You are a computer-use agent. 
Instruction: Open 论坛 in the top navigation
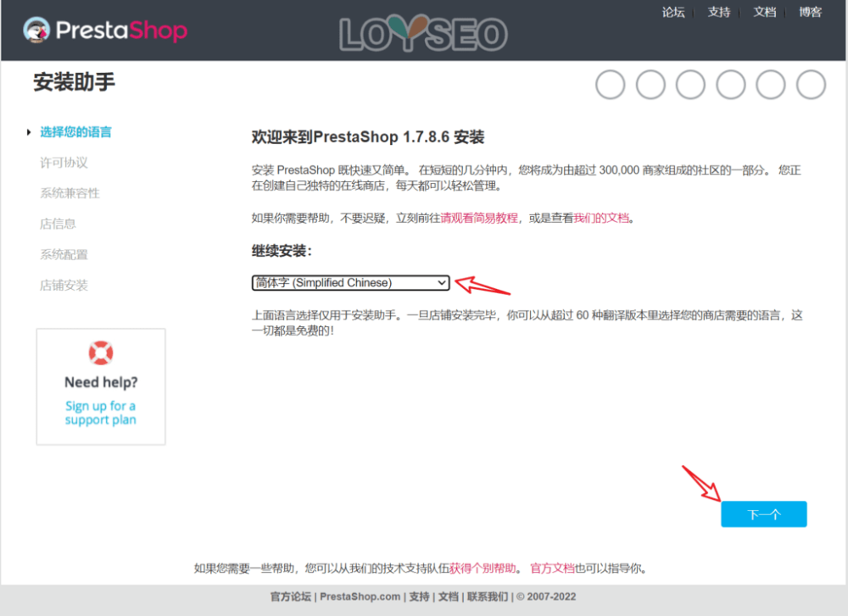point(673,12)
